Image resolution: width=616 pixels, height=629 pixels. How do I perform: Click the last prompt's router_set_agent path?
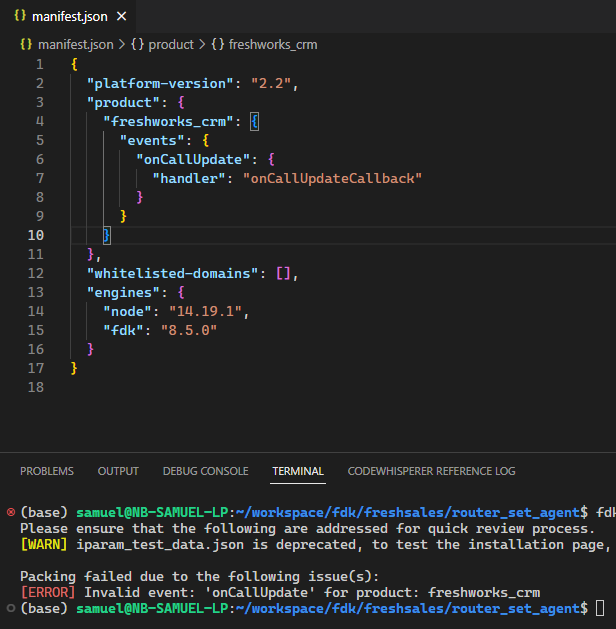[x=516, y=609]
